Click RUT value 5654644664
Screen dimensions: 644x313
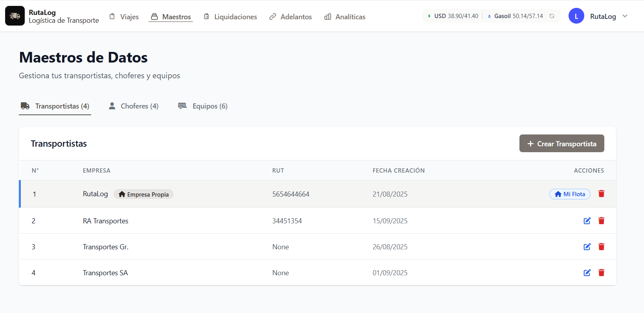[x=291, y=194]
